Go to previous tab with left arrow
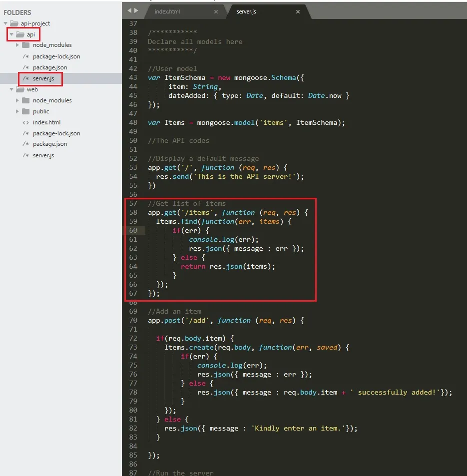 [x=130, y=10]
